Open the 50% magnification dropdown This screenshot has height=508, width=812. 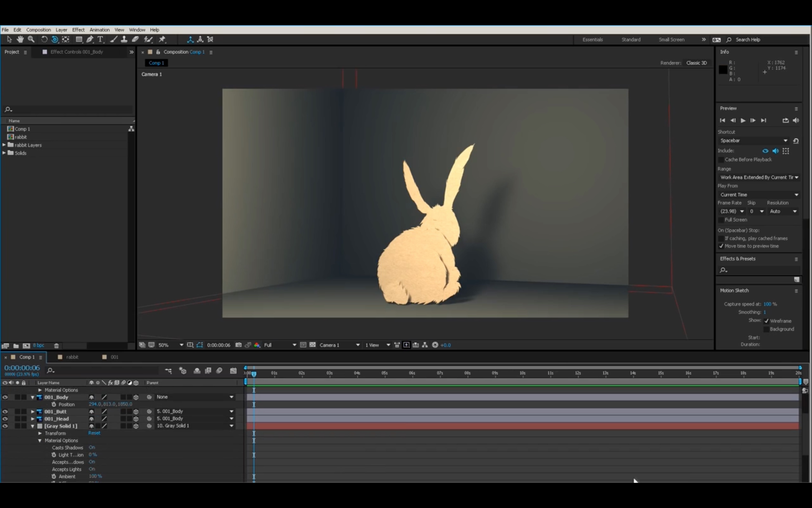(171, 345)
